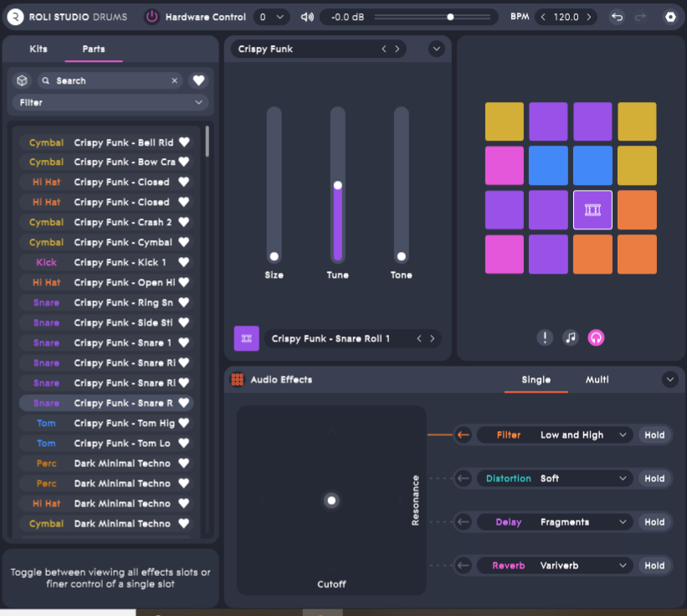Open the settings gear
The width and height of the screenshot is (687, 616).
(x=669, y=16)
